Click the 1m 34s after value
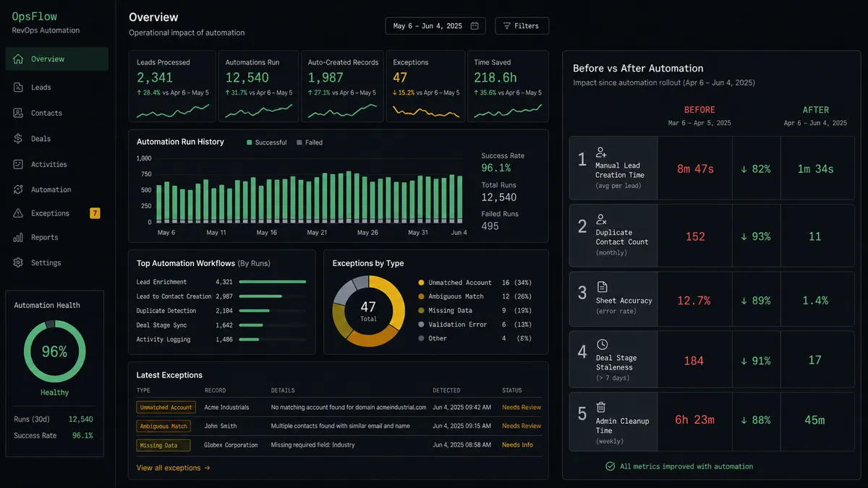 point(815,168)
